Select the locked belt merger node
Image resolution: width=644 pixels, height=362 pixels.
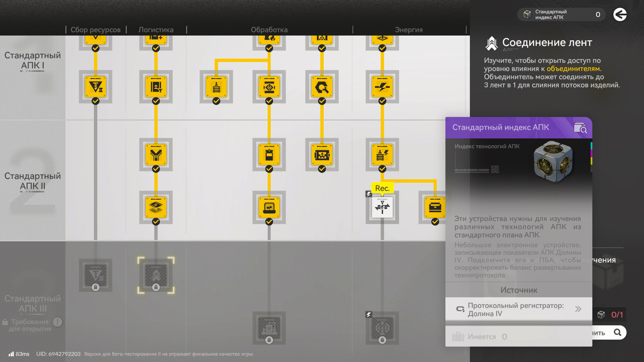coord(156,275)
